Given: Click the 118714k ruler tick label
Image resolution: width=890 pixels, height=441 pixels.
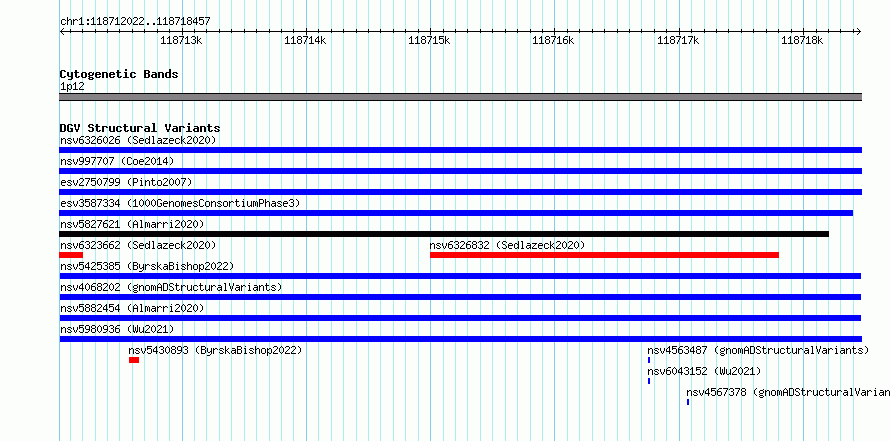Looking at the screenshot, I should [305, 40].
